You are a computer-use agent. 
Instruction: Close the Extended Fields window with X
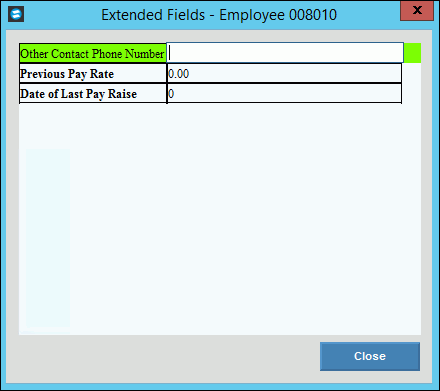coord(417,10)
